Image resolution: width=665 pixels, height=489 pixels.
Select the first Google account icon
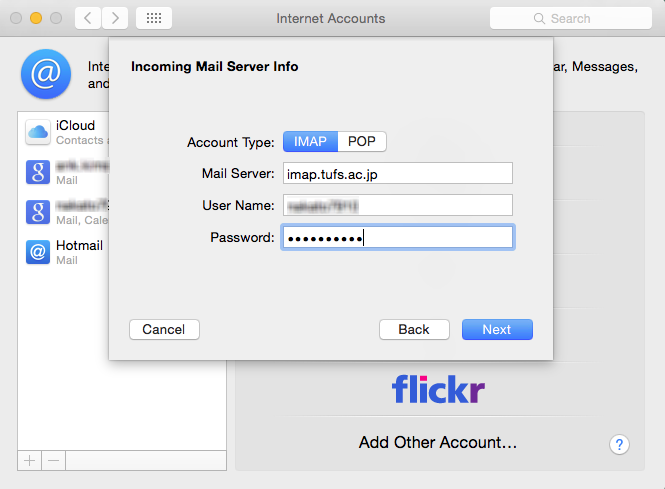(38, 172)
